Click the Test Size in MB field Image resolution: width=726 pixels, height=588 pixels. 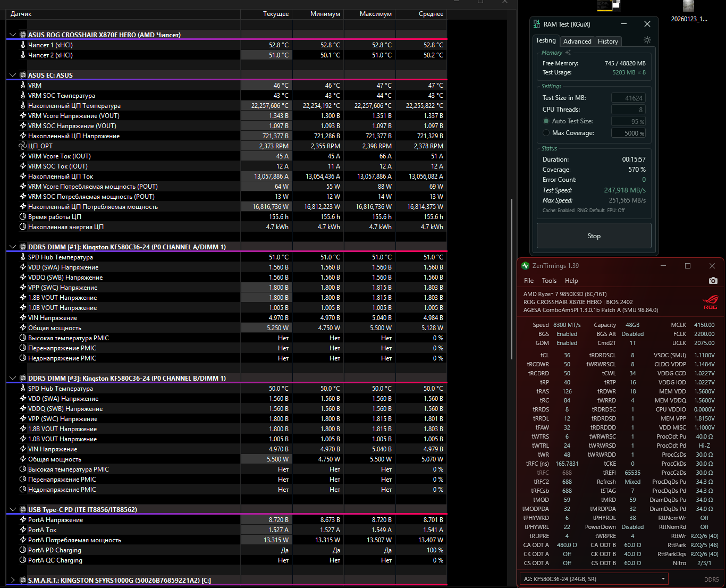click(628, 98)
